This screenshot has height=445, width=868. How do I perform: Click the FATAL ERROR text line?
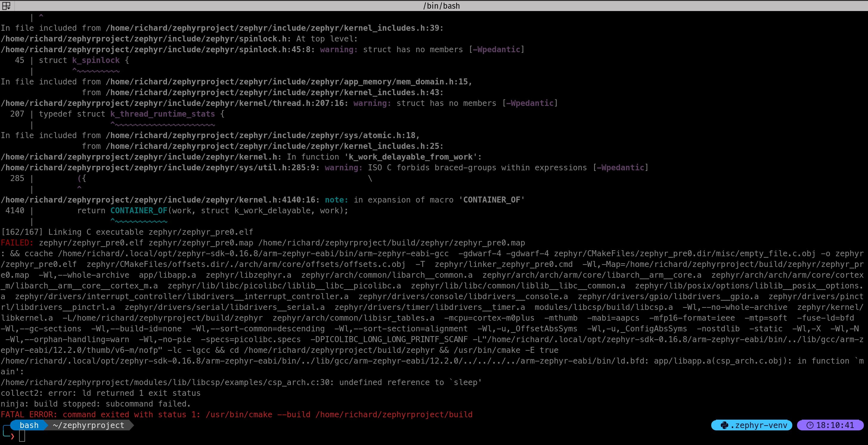click(236, 415)
